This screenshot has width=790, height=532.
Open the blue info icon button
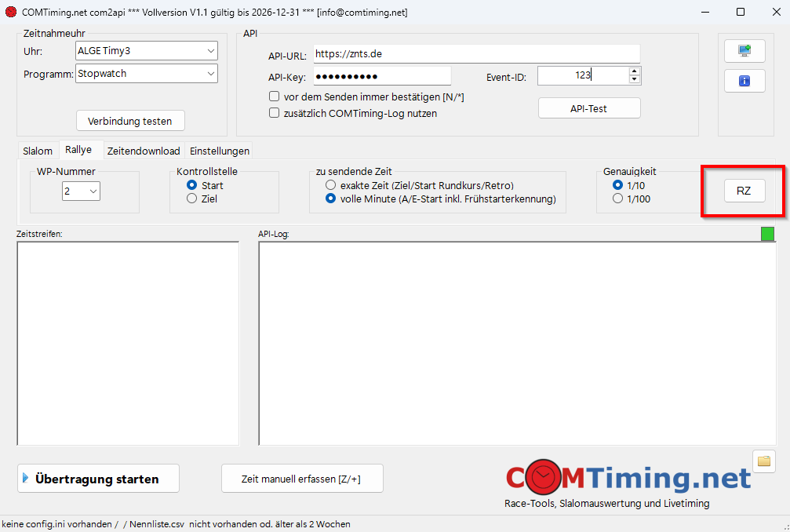click(x=744, y=81)
